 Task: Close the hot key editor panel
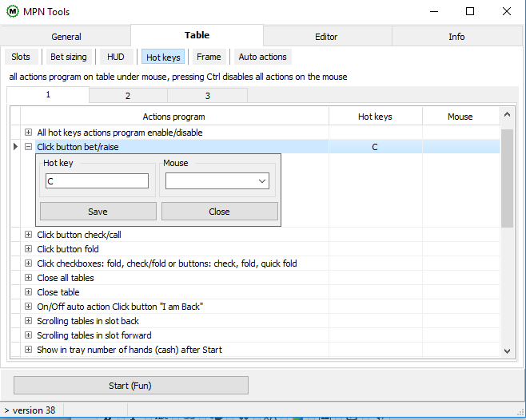click(219, 212)
